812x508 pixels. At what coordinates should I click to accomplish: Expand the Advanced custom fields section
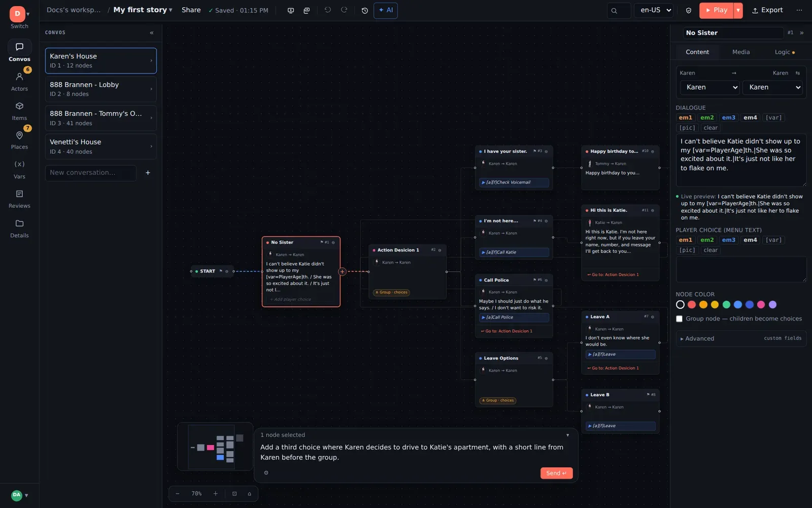741,338
